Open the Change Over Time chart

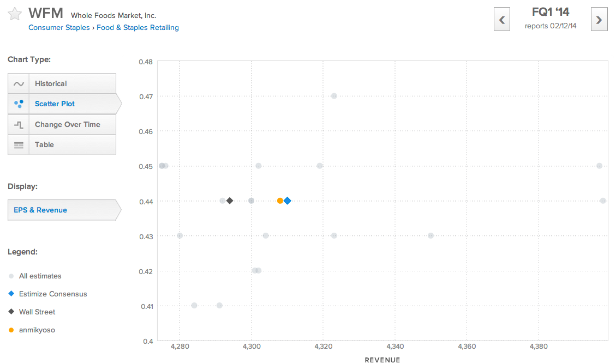coord(62,124)
